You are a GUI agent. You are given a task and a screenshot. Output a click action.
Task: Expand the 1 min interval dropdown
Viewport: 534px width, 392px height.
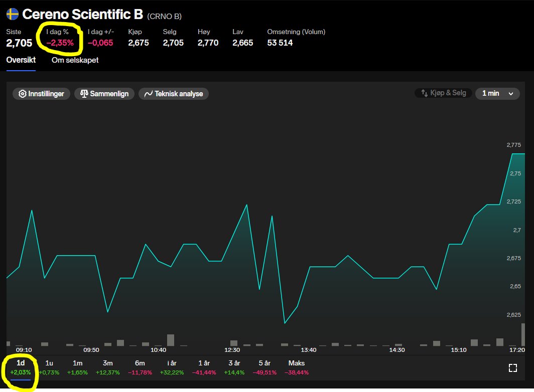tap(497, 93)
